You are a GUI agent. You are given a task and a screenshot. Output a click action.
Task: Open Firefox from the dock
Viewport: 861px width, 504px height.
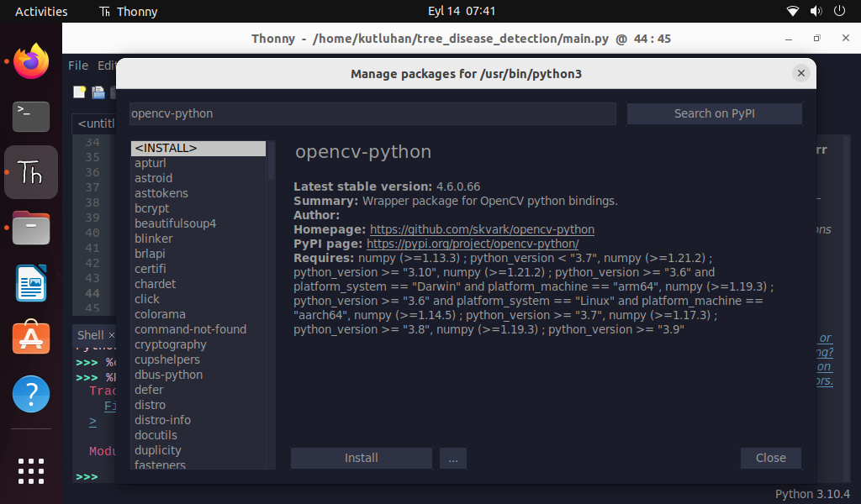pyautogui.click(x=31, y=60)
